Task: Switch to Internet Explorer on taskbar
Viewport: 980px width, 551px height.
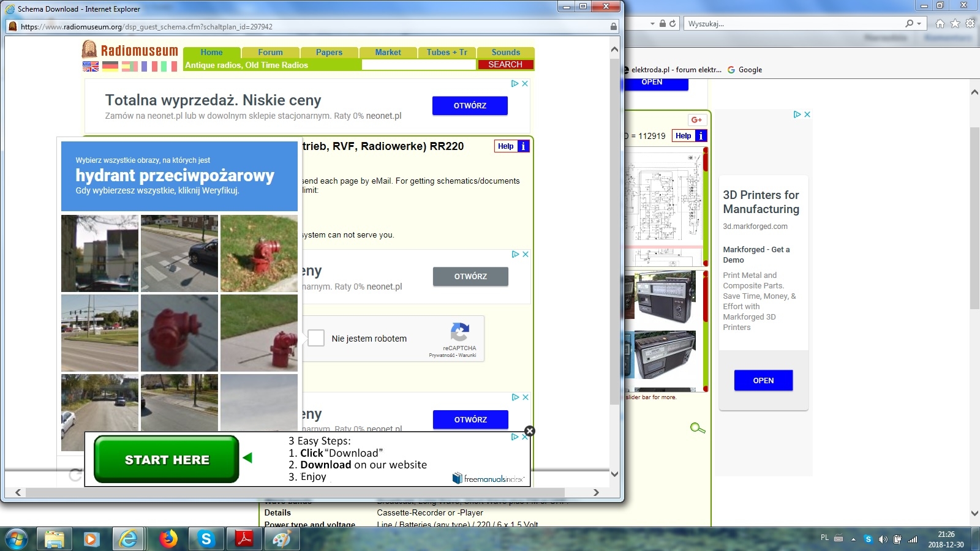Action: 129,539
